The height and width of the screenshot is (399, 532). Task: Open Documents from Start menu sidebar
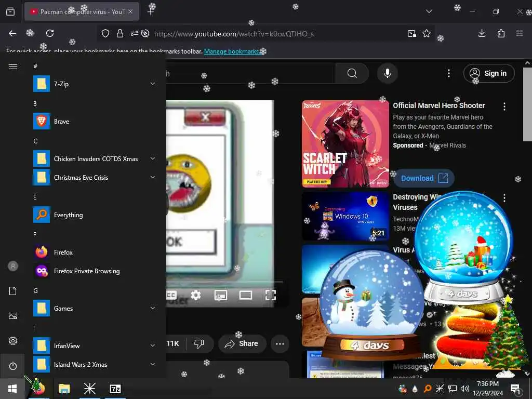[13, 291]
